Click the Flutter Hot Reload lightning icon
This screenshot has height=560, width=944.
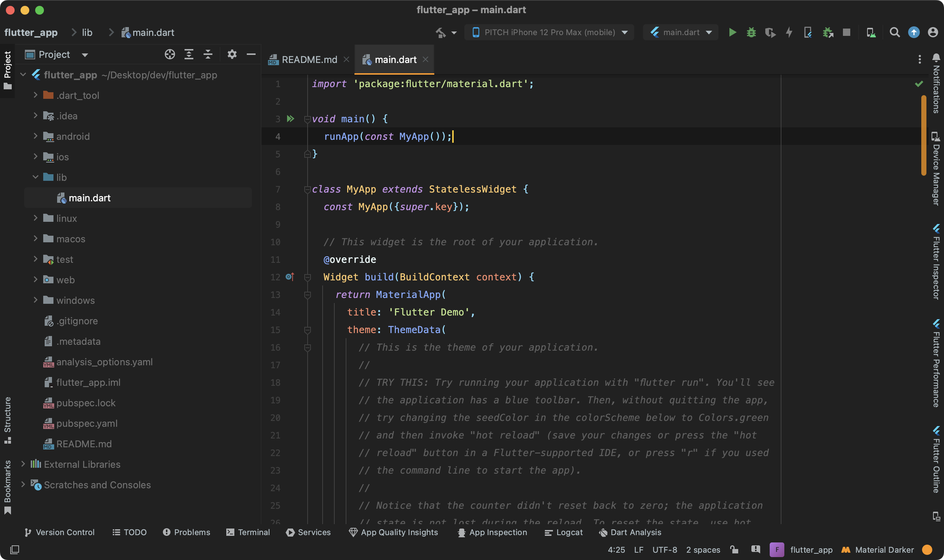(x=789, y=33)
